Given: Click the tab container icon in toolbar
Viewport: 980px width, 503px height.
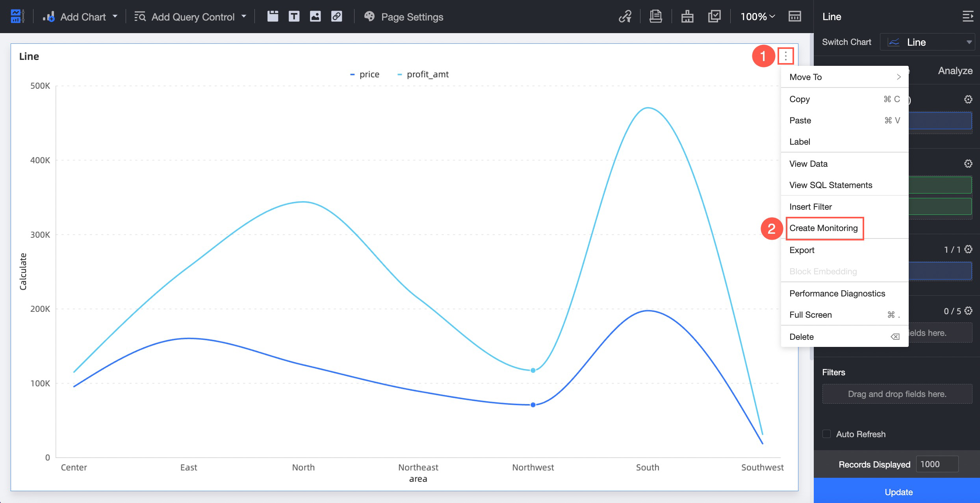Looking at the screenshot, I should (x=273, y=17).
